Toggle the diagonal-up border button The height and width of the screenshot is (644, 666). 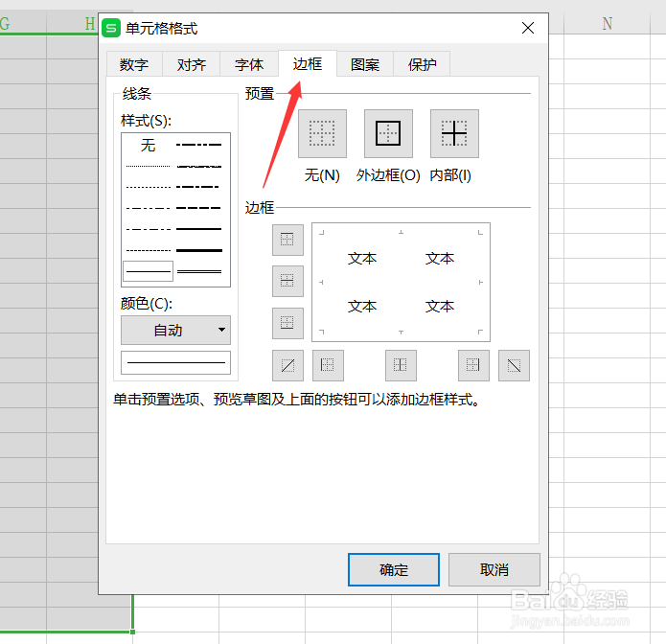pos(287,365)
